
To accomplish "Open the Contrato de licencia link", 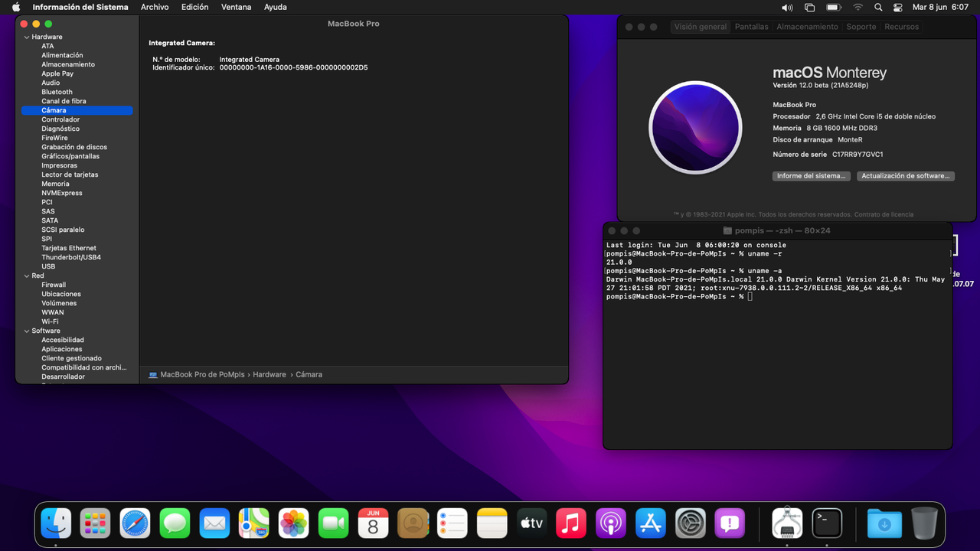I will pos(884,214).
